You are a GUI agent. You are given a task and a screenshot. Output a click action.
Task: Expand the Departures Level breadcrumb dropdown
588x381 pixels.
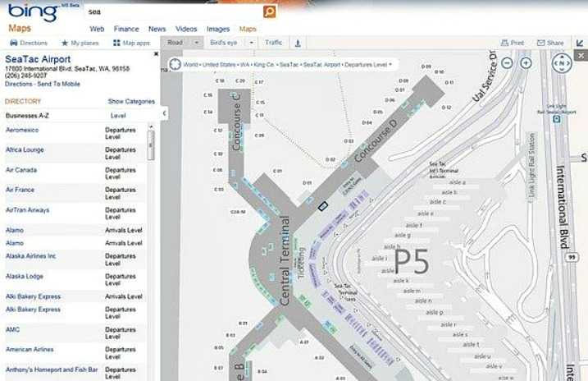(x=390, y=64)
